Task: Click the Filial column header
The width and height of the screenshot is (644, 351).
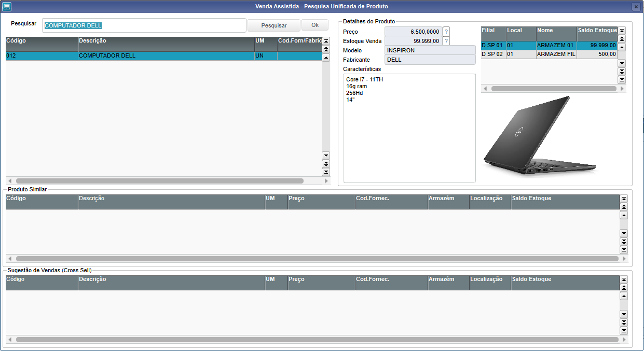Action: coord(493,34)
